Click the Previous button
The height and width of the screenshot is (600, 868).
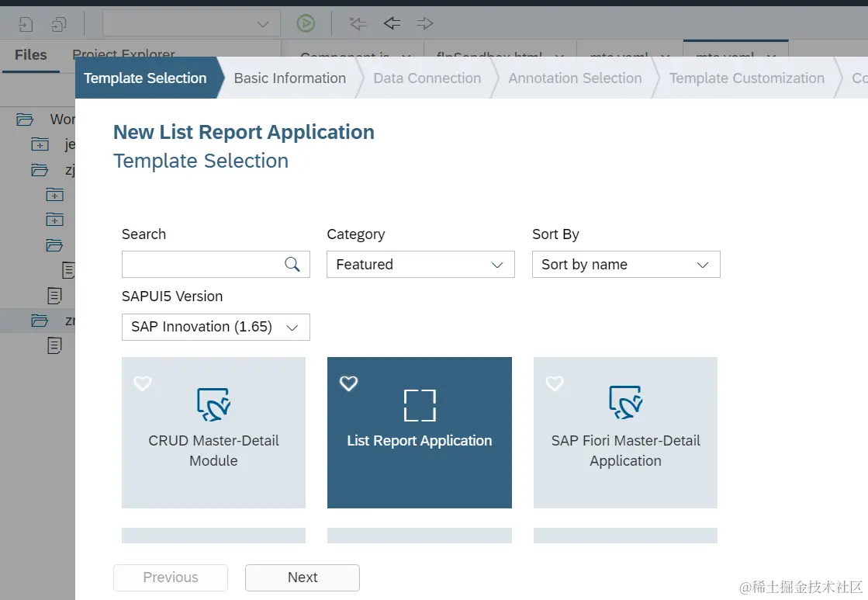171,577
